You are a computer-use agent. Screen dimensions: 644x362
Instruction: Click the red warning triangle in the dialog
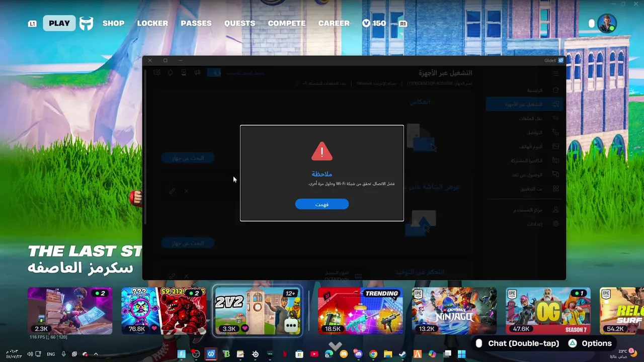[322, 151]
